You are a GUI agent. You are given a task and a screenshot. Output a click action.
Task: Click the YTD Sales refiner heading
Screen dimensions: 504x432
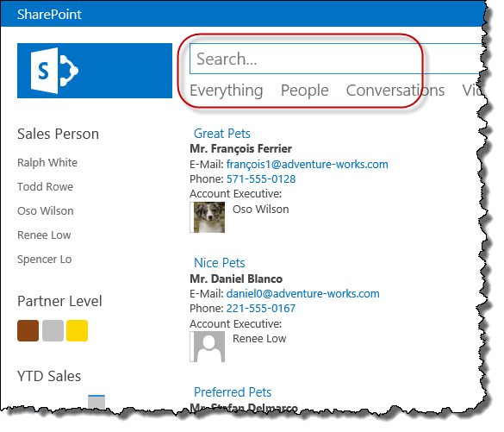tap(49, 376)
